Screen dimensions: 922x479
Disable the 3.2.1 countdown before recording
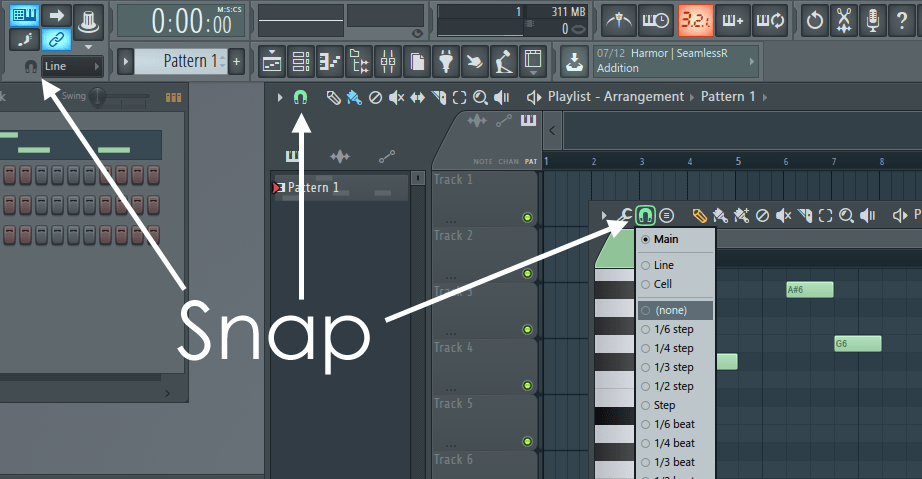(x=696, y=21)
